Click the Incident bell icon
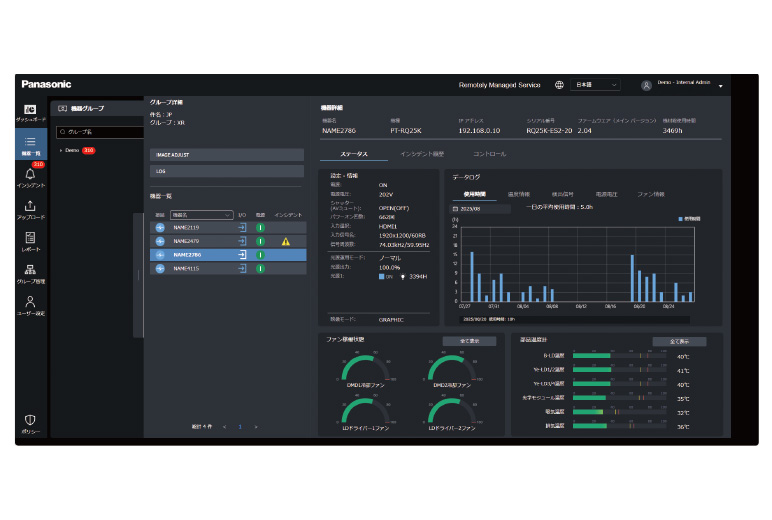This screenshot has height=520, width=772. coord(31,177)
